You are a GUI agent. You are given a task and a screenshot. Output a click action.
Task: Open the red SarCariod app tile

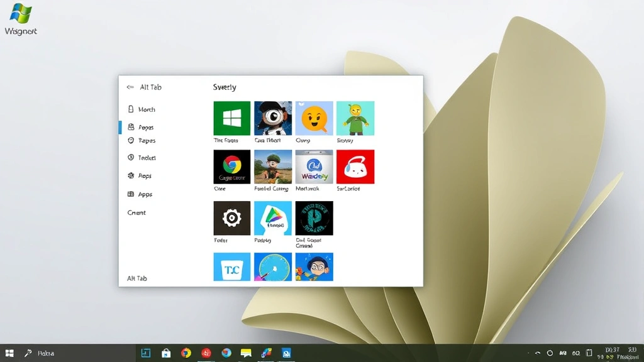tap(355, 167)
